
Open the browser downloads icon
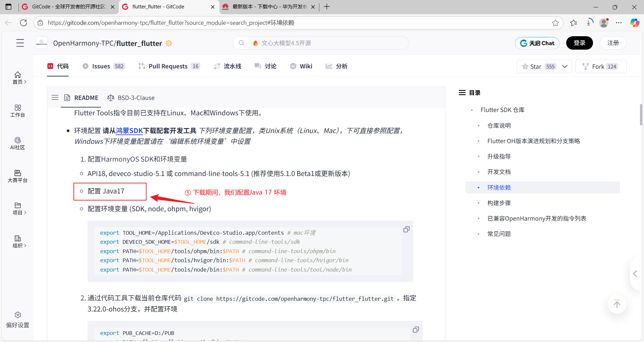click(589, 22)
